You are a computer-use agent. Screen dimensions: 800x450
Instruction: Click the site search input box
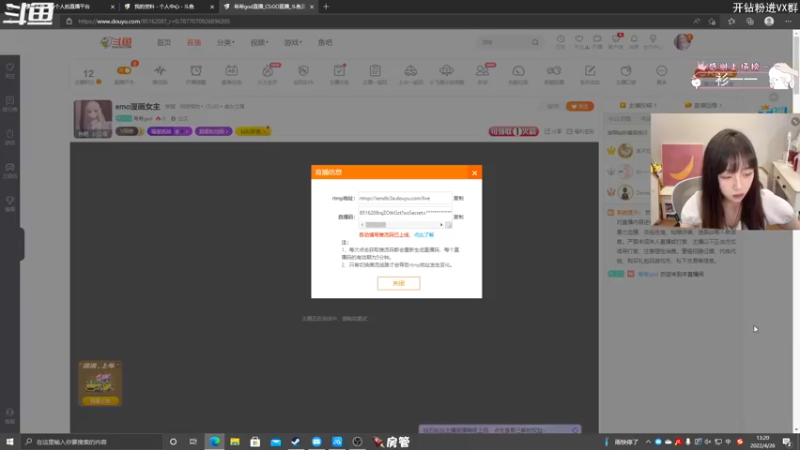click(505, 42)
